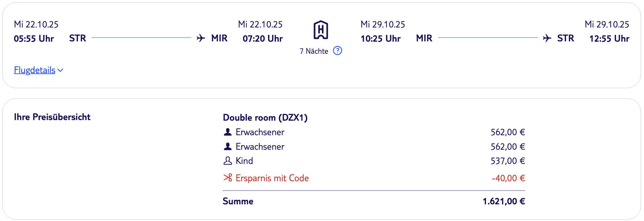This screenshot has height=221, width=644.
Task: Click the return flight airplane icon before STR
Action: [547, 38]
